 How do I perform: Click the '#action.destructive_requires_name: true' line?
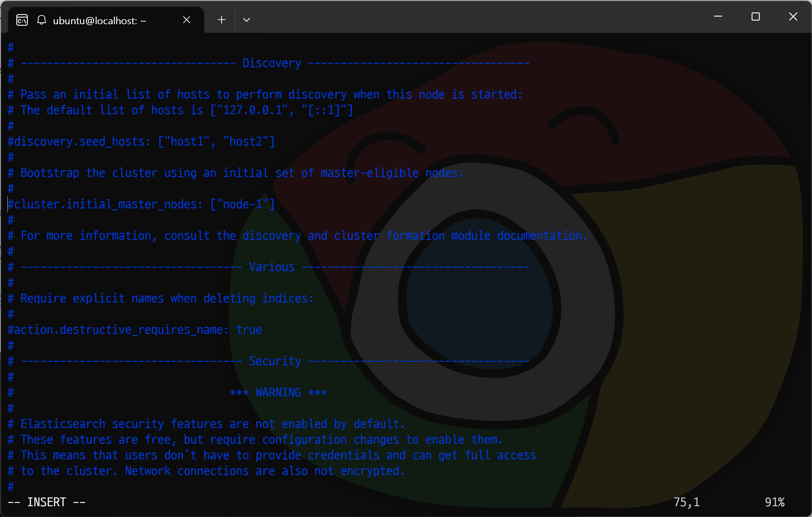(135, 330)
